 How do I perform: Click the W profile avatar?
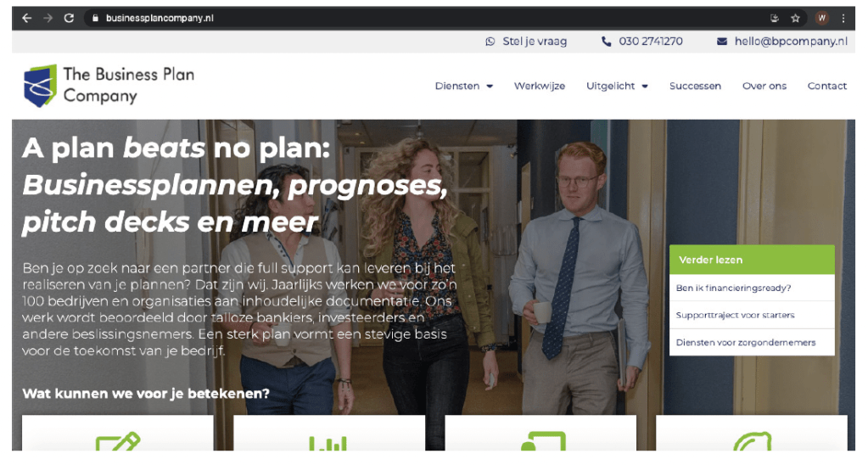pyautogui.click(x=821, y=19)
